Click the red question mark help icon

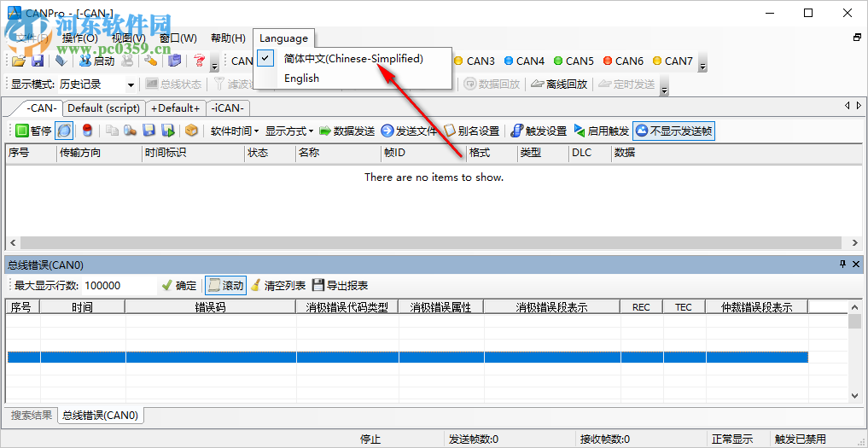[x=199, y=61]
